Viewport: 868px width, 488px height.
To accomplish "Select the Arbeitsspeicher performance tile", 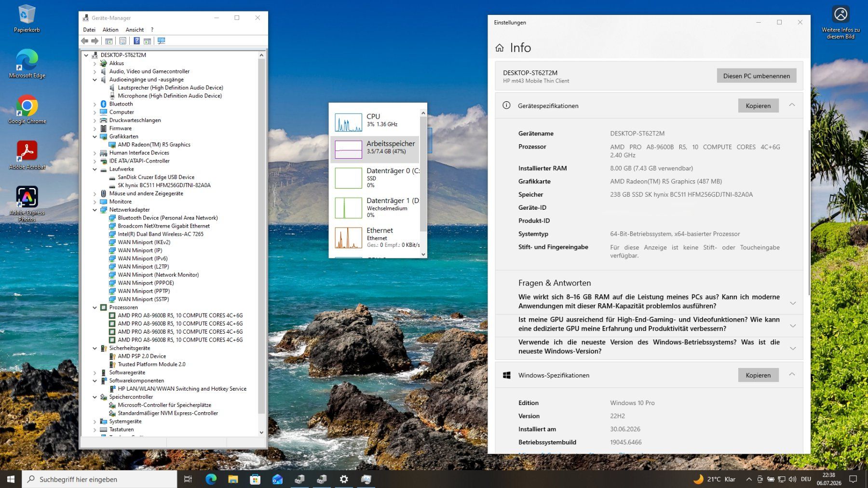I will coord(375,149).
